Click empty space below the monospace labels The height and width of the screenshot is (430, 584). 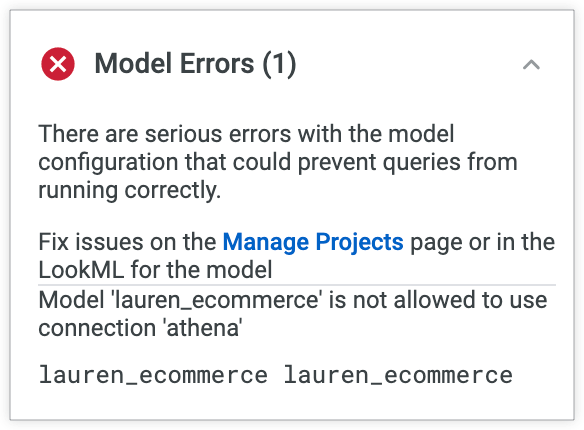pyautogui.click(x=292, y=404)
